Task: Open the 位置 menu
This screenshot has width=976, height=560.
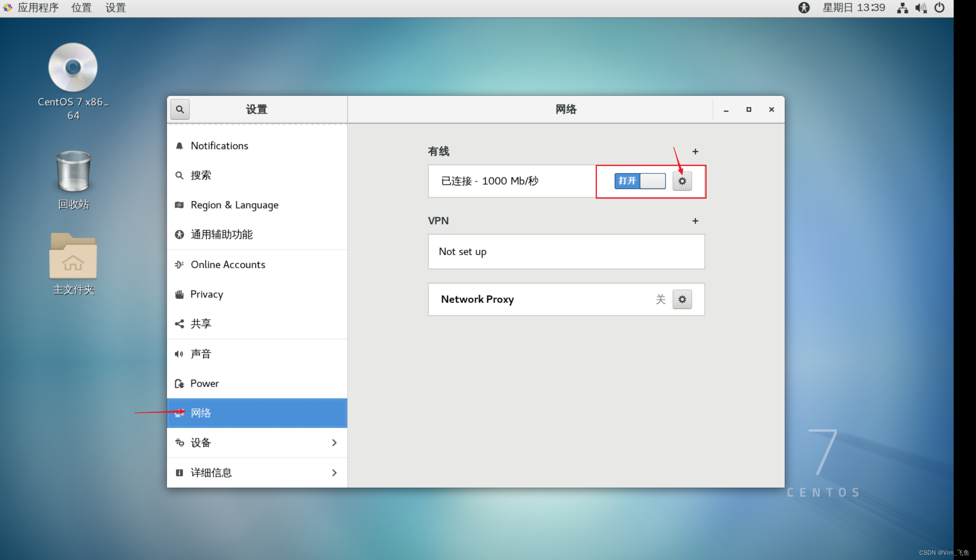Action: tap(81, 8)
